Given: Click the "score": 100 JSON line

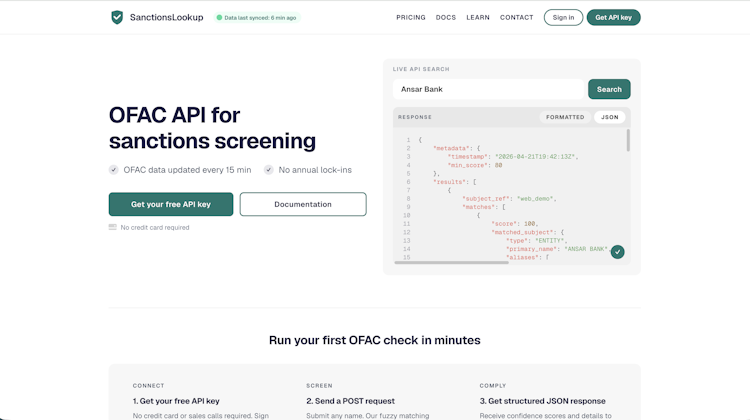Looking at the screenshot, I should [x=515, y=224].
